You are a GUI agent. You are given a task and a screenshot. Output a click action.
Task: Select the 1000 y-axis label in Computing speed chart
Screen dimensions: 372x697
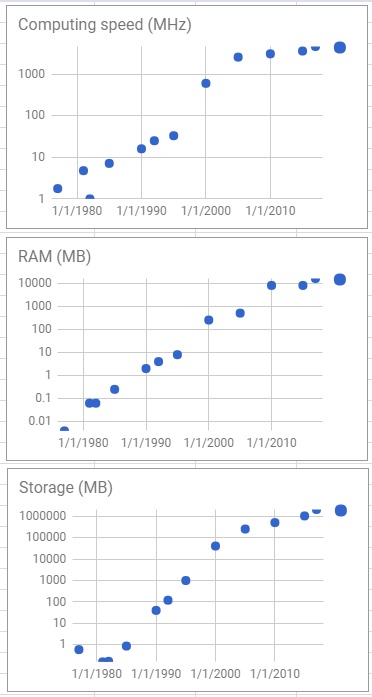32,74
